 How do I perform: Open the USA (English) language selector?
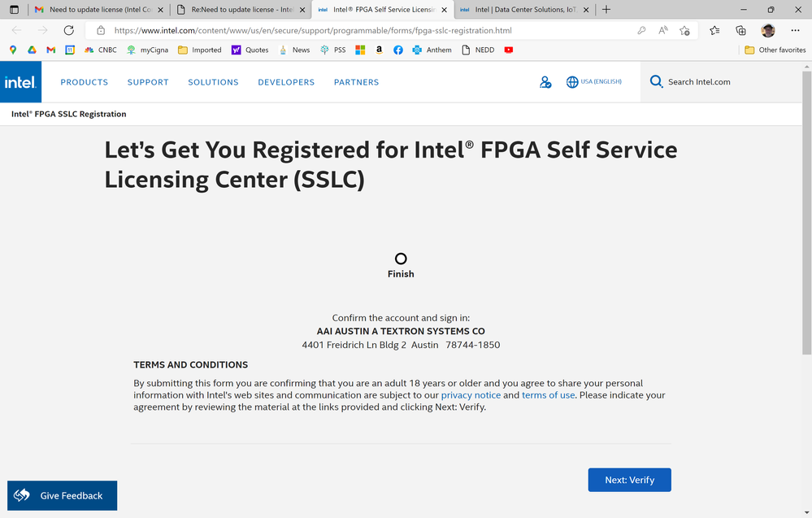pos(594,82)
